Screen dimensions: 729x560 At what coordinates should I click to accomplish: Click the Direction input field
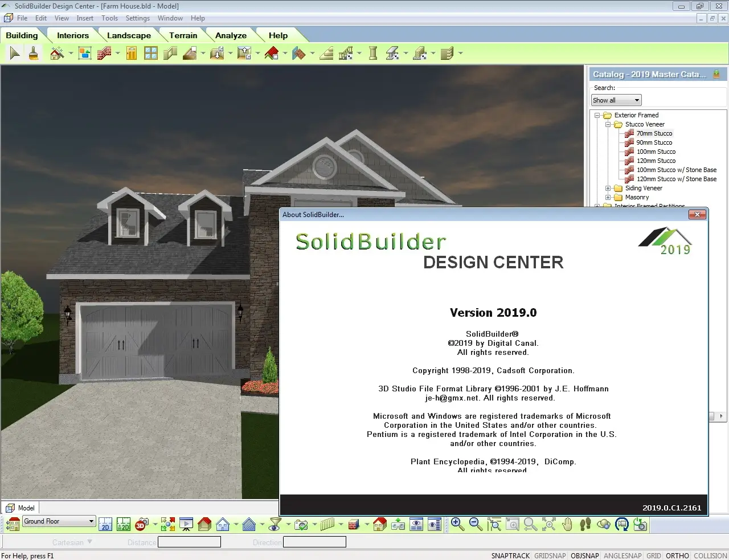(x=314, y=542)
